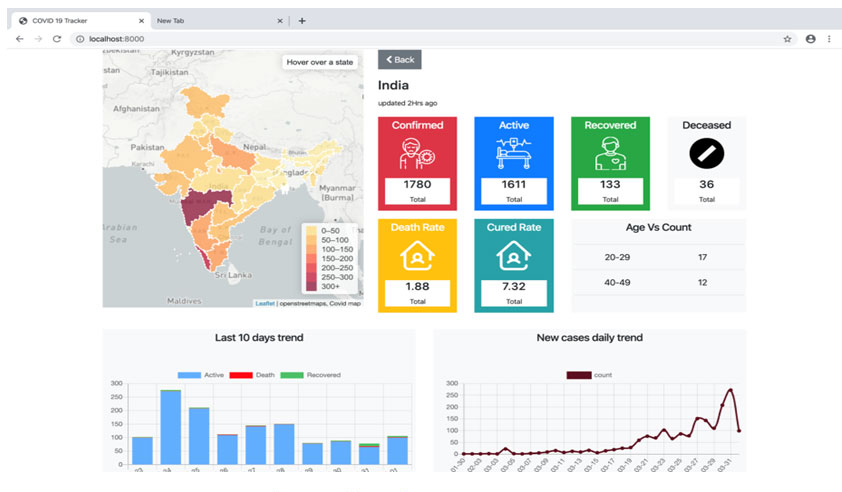Click the Recovered person icon
The width and height of the screenshot is (842, 492).
pos(610,154)
